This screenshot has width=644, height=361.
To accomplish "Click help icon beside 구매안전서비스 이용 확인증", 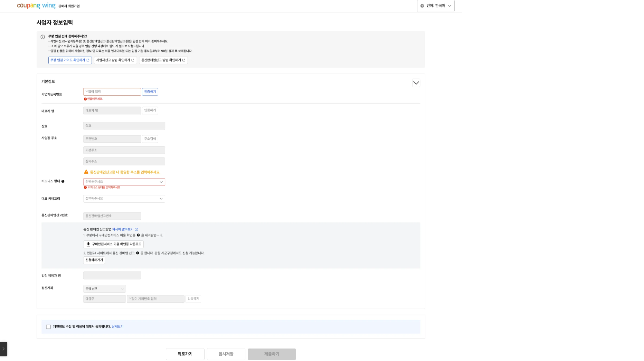I will coord(138,235).
